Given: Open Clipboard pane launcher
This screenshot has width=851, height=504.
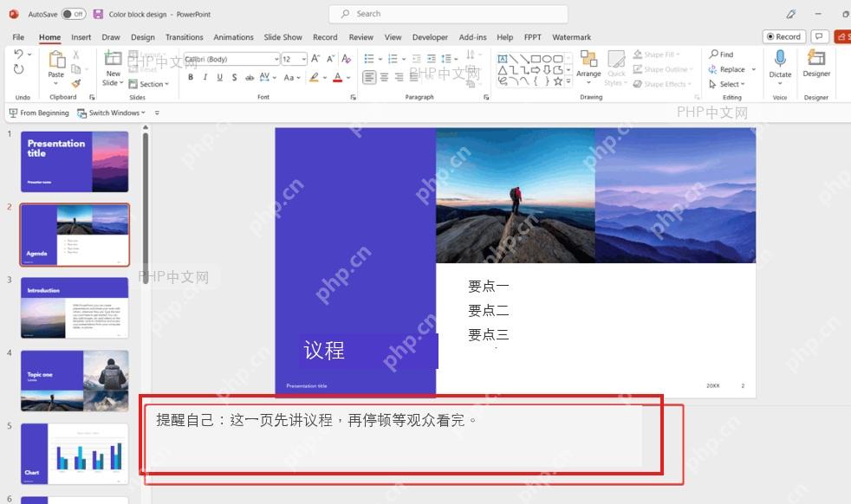Looking at the screenshot, I should click(92, 97).
